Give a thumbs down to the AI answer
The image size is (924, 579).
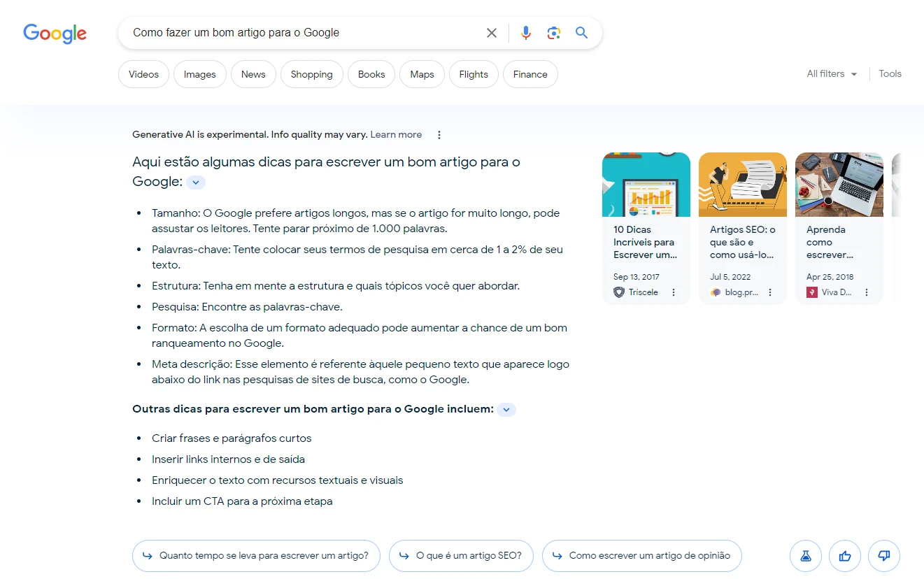[x=884, y=556]
